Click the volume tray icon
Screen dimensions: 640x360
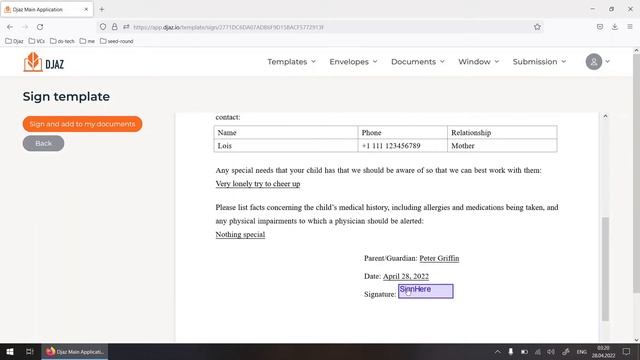tap(551, 351)
